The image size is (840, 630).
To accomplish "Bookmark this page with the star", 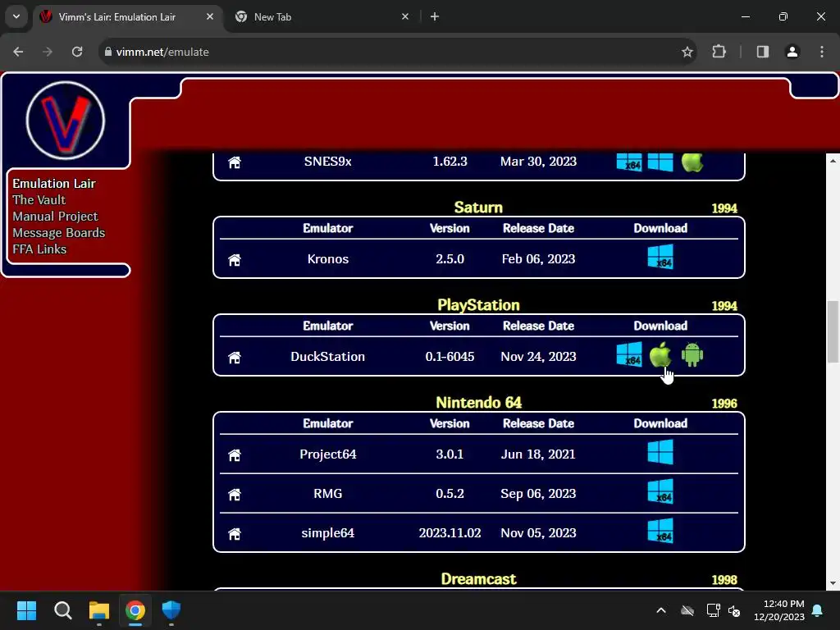I will pyautogui.click(x=687, y=52).
